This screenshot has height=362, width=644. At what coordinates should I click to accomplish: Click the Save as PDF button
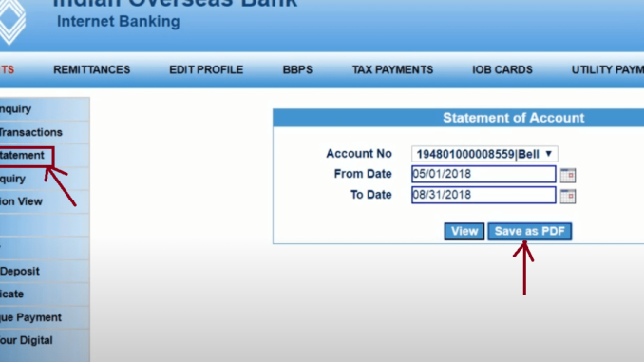529,231
